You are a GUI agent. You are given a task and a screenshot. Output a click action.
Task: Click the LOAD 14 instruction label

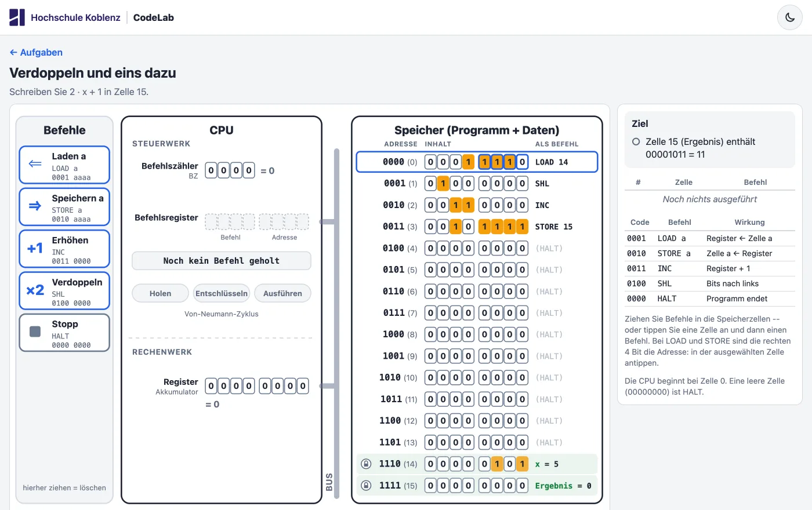552,162
